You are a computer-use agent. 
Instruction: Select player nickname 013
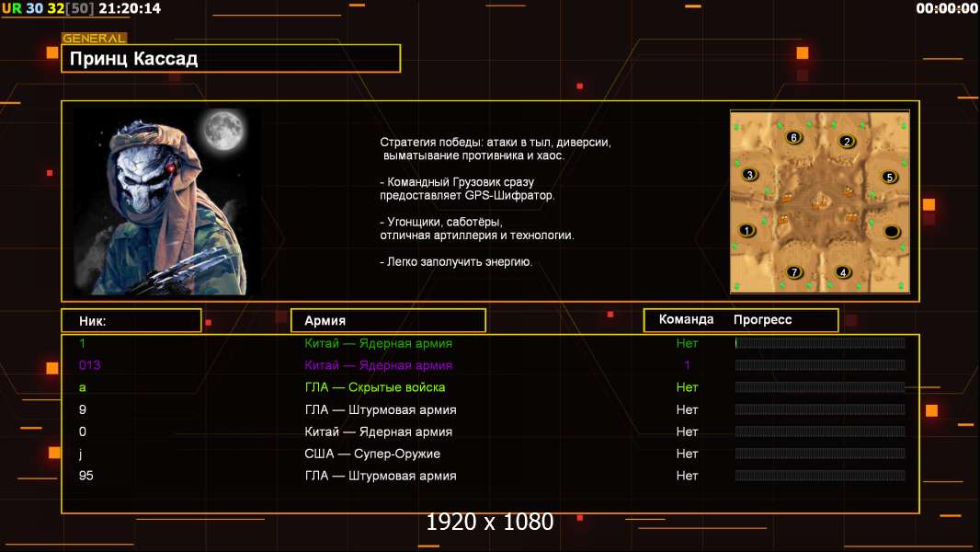(x=89, y=365)
